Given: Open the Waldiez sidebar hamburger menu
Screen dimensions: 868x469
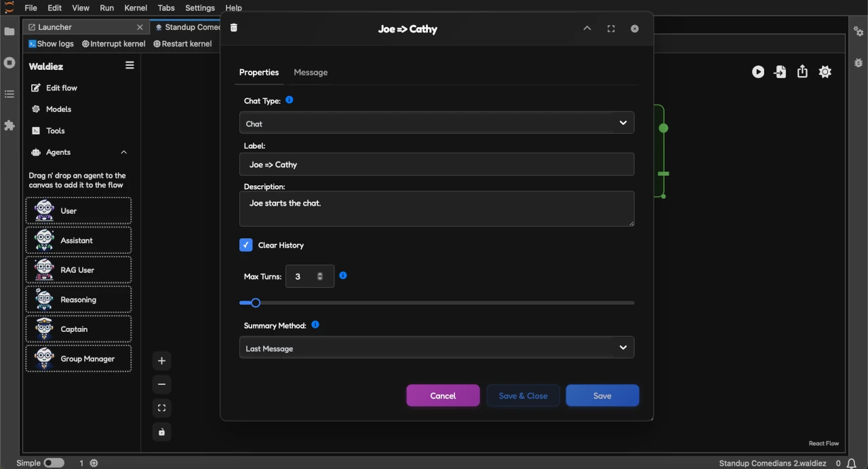Looking at the screenshot, I should (x=130, y=66).
